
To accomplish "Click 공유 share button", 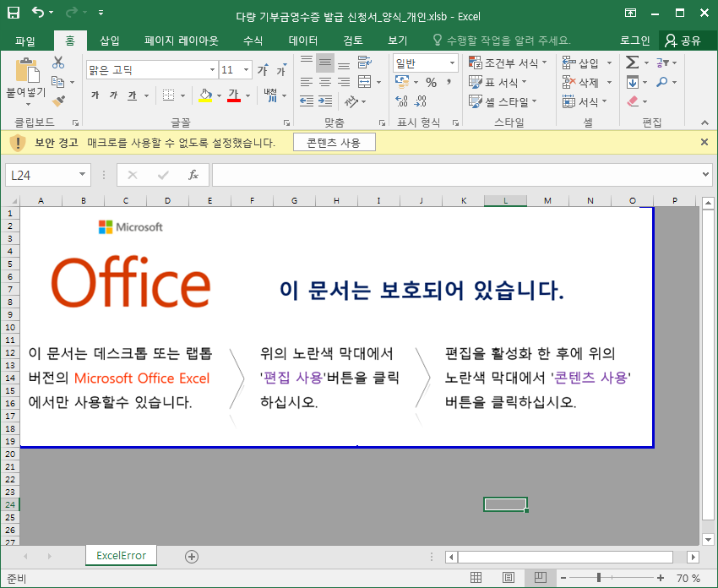I will coord(683,41).
